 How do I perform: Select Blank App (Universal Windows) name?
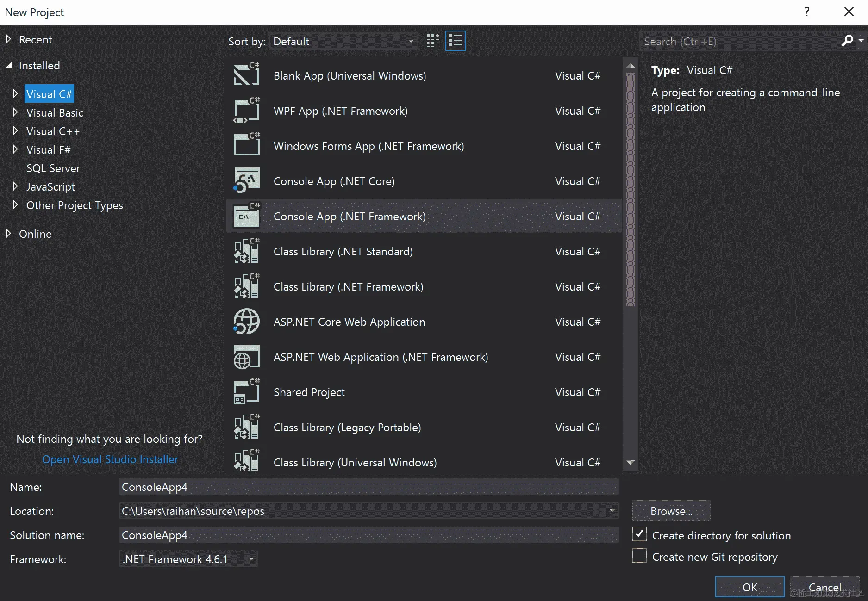pos(350,76)
